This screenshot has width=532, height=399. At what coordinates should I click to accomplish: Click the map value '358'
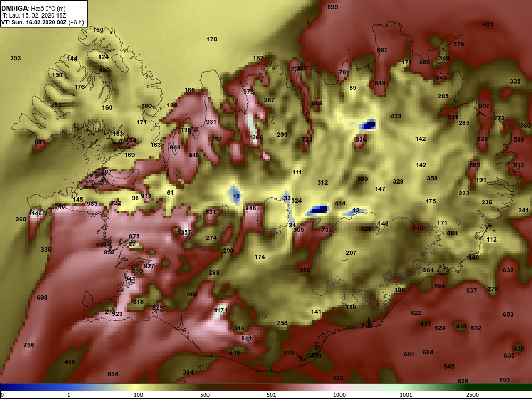coord(432,178)
